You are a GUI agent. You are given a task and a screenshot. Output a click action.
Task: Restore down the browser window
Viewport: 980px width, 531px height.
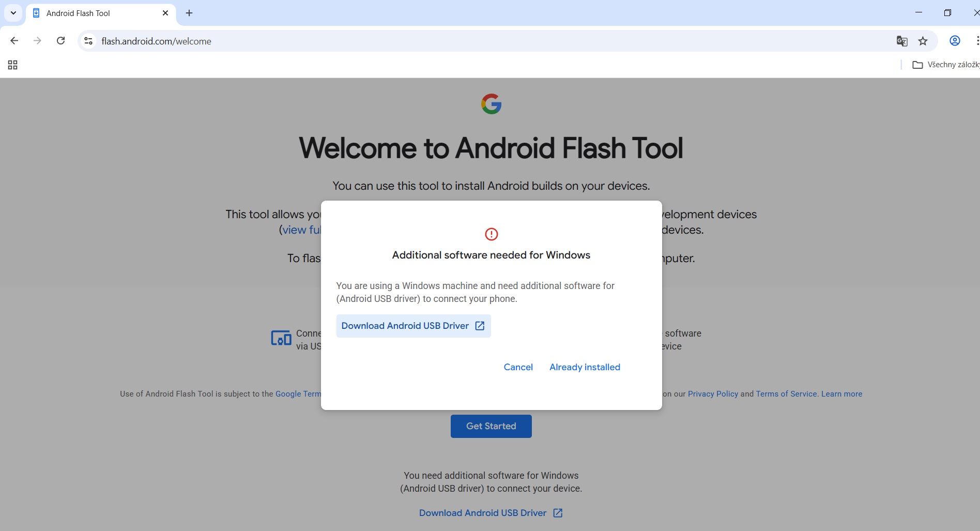[x=947, y=12]
